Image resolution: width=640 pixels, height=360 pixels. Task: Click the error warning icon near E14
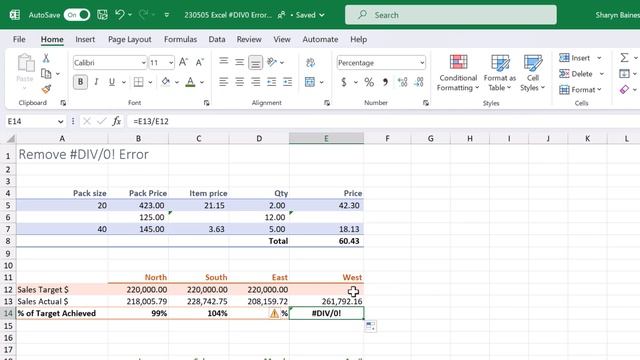pos(274,313)
